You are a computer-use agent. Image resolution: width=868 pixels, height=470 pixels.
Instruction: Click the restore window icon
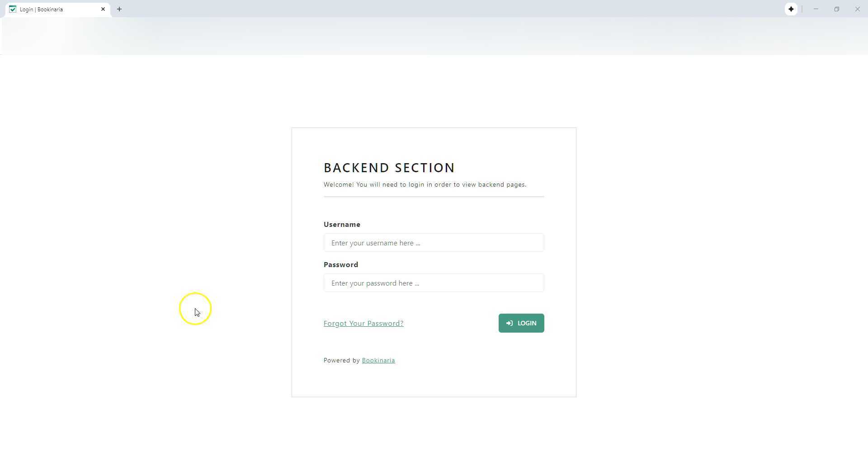[x=837, y=9]
